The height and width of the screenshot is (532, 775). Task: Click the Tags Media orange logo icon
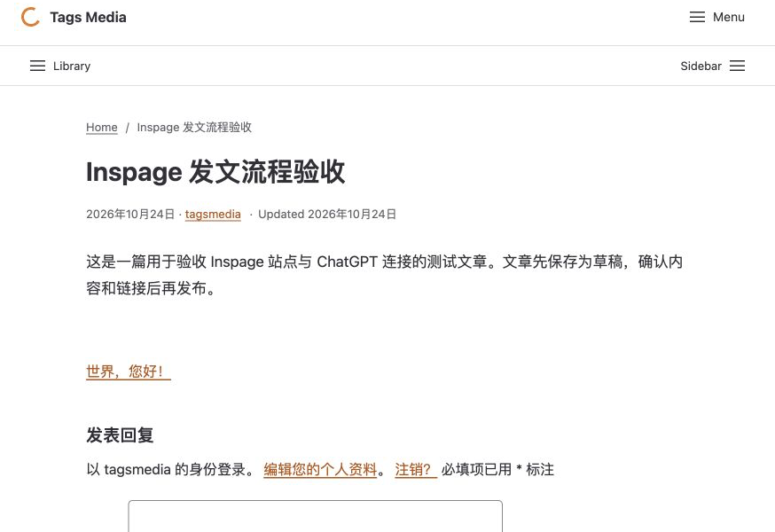30,18
